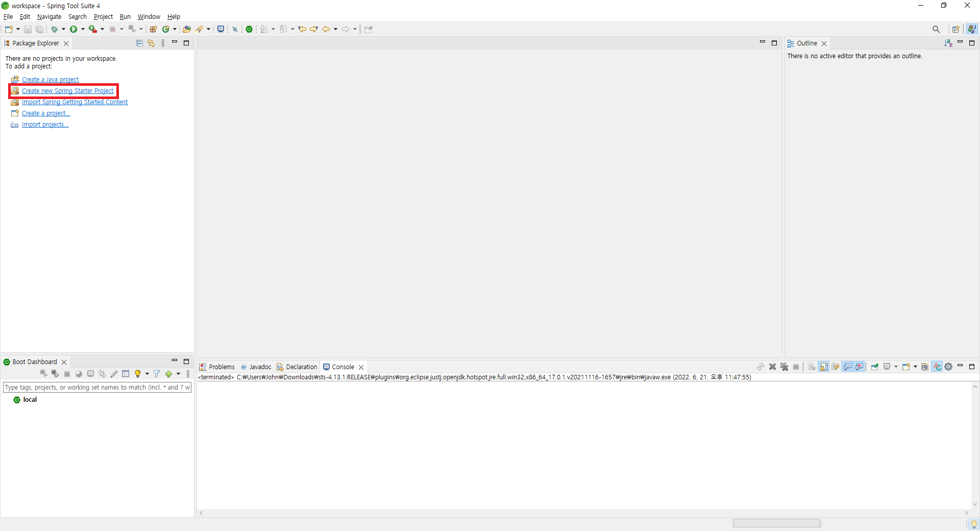Screen dimensions: 980x531
Task: Click the toolbar search magnifier icon
Action: (x=936, y=29)
